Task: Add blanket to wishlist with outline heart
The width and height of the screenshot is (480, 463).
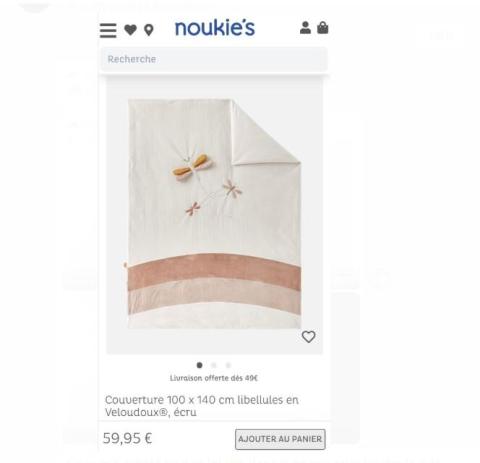Action: [308, 337]
